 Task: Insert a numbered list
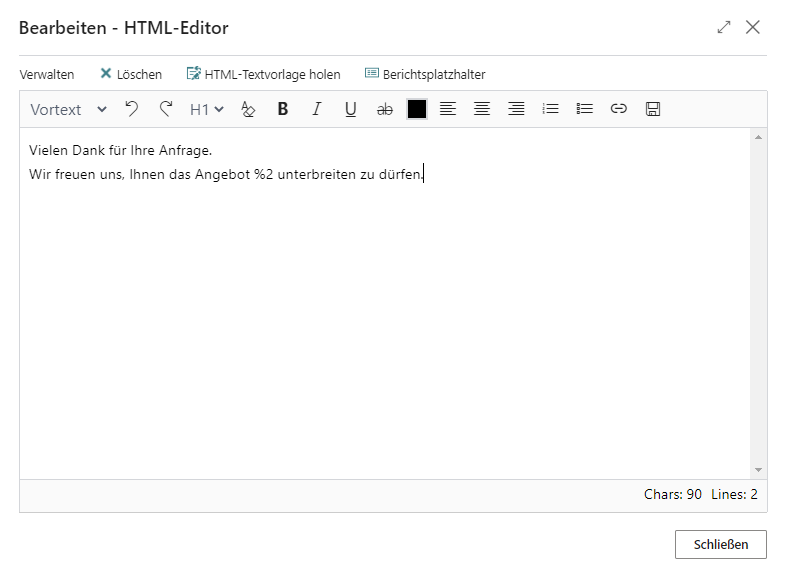tap(550, 109)
